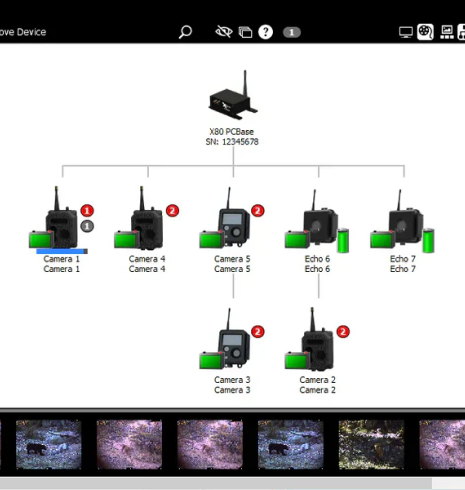The image size is (465, 490).
Task: Click the red badge on Camera 4
Action: [172, 211]
